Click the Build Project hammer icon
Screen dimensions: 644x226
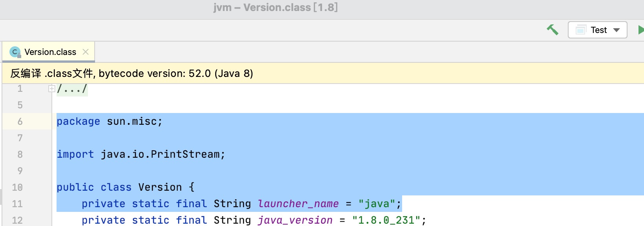pos(553,30)
